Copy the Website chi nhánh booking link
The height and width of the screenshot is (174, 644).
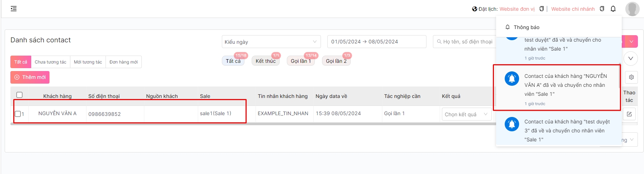602,9
